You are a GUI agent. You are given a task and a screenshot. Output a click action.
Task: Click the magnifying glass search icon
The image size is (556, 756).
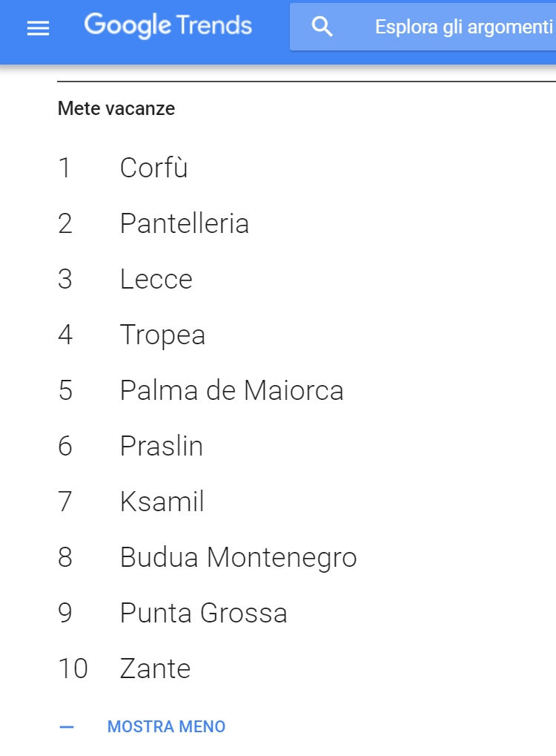[322, 27]
